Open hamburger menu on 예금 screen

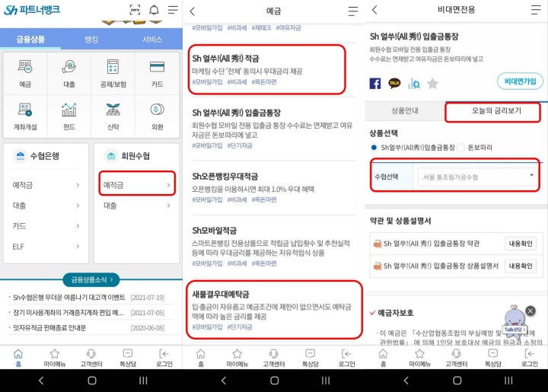pos(353,11)
